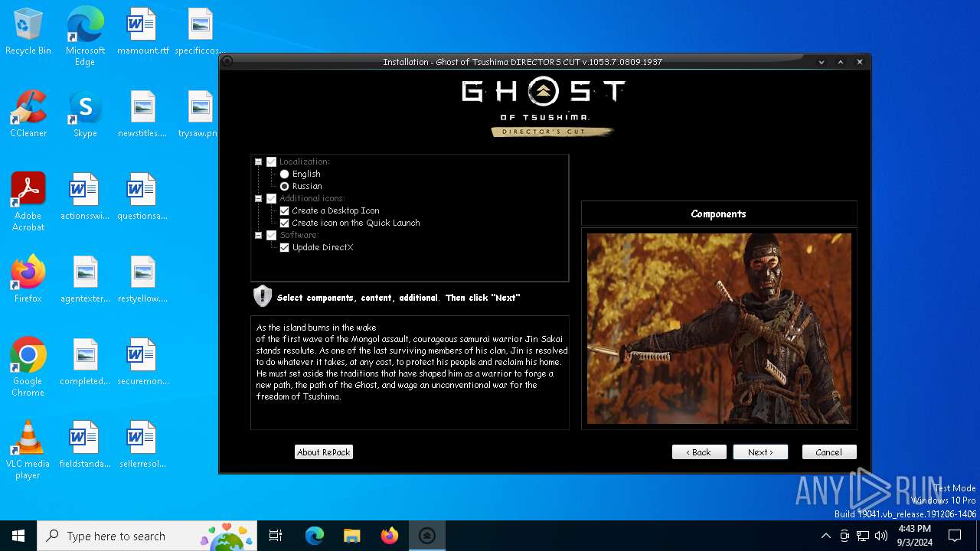Screen dimensions: 980x551
Task: Select securemon document on desktop
Action: 142,363
